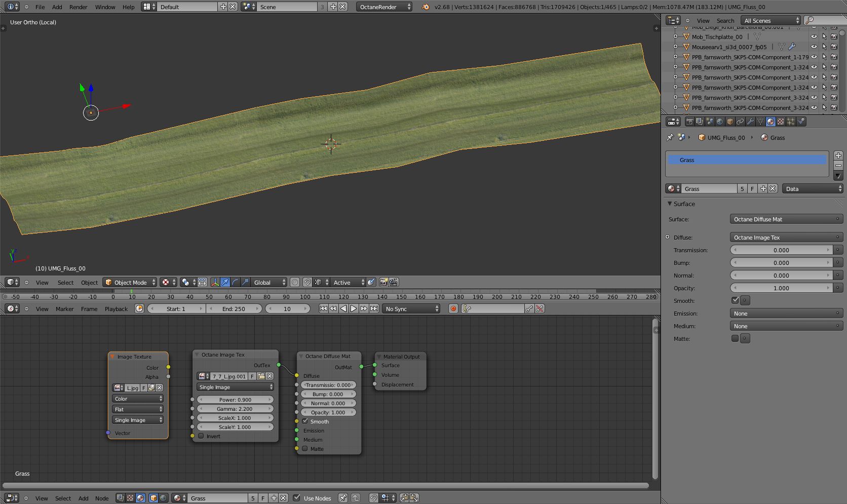Toggle the Smooth checkbox in Surface panel
Screen dimensions: 847x504
point(735,300)
